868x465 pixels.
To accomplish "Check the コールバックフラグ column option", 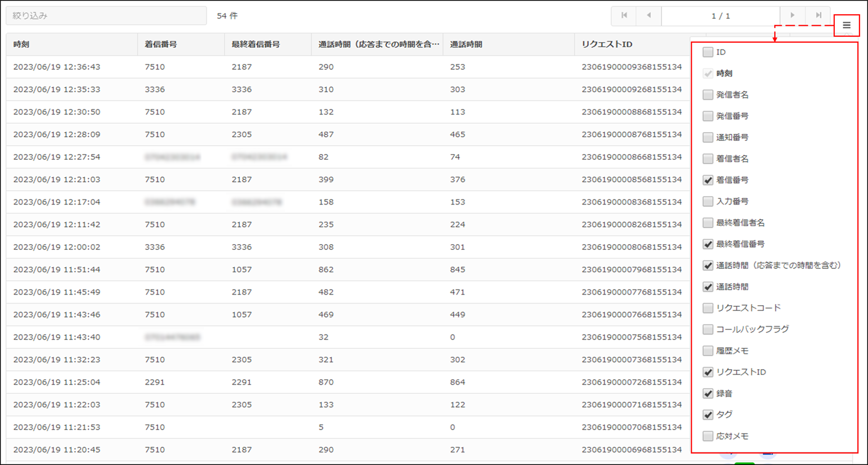I will click(708, 329).
